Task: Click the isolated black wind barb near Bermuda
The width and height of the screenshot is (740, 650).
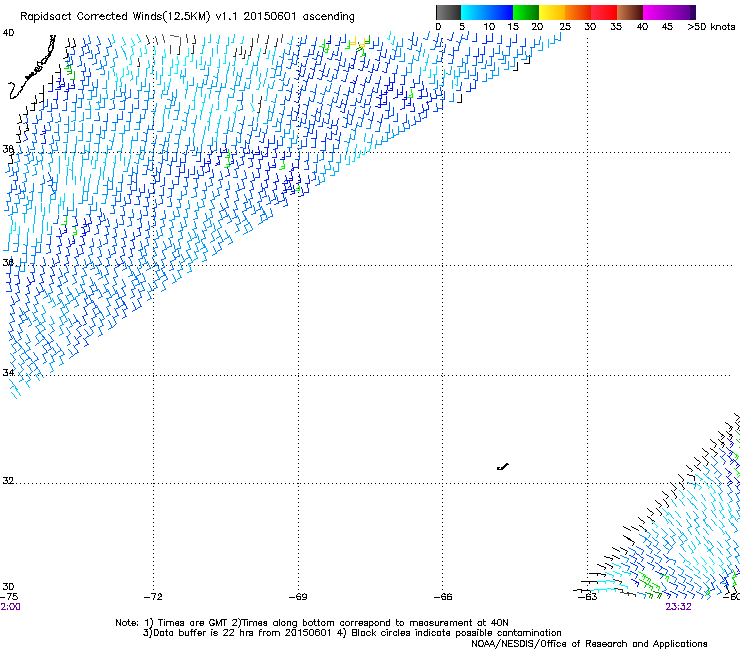Action: pyautogui.click(x=503, y=467)
